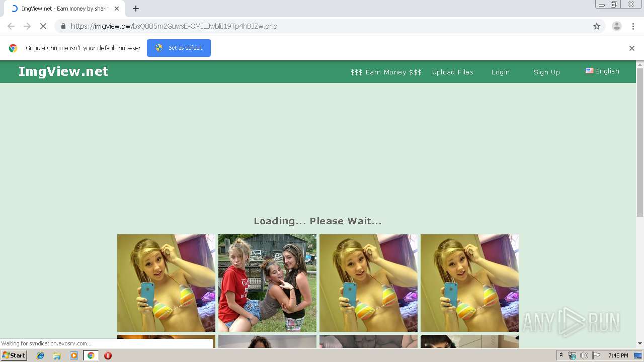Click the address bar URL

click(x=174, y=26)
